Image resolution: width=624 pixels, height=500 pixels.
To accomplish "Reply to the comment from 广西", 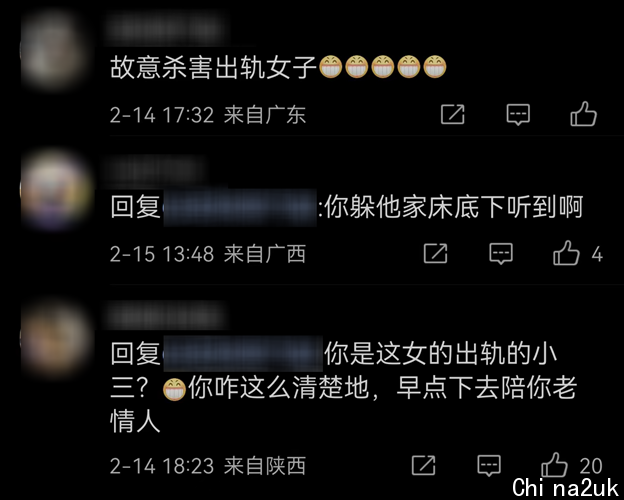I will pyautogui.click(x=501, y=254).
